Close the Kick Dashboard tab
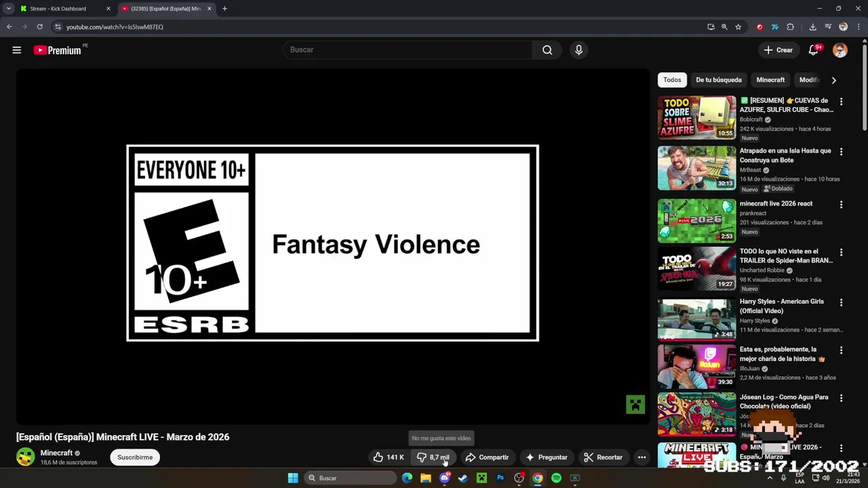 click(x=108, y=9)
